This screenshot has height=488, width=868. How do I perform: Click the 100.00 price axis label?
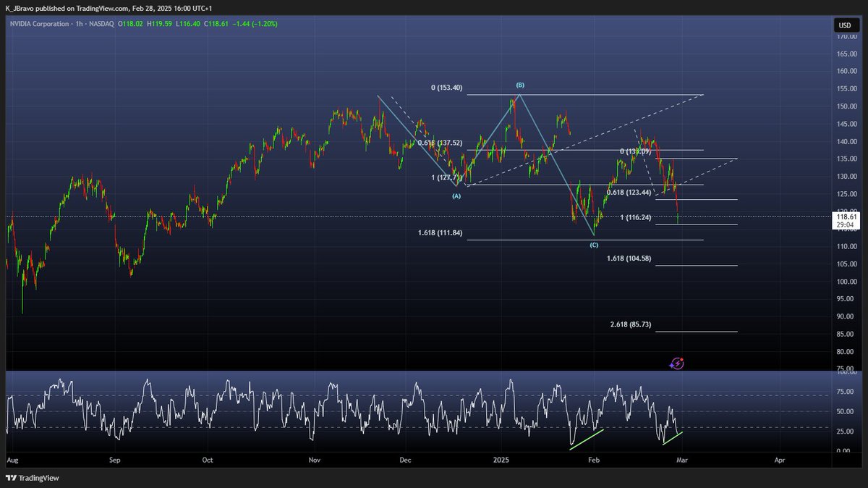coord(848,281)
